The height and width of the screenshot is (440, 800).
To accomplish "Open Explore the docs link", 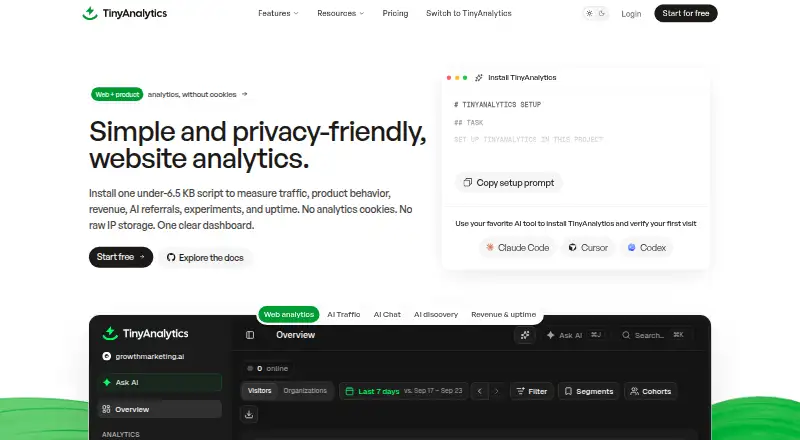I will coord(206,257).
